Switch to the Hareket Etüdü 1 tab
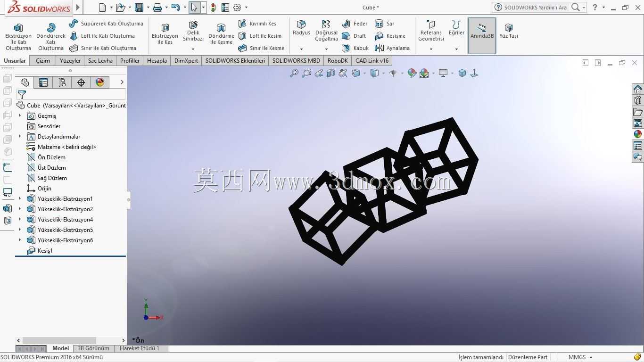The width and height of the screenshot is (644, 362). [140, 348]
